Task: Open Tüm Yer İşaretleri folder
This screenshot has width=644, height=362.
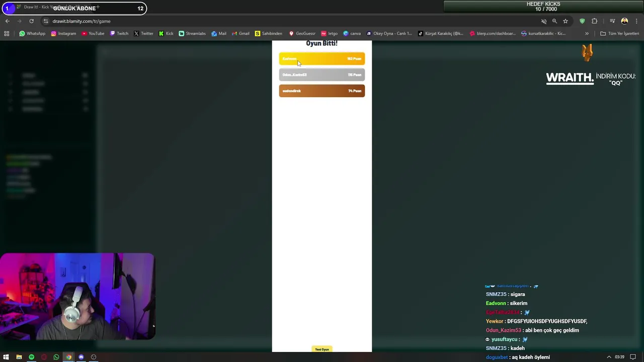Action: coord(620,34)
